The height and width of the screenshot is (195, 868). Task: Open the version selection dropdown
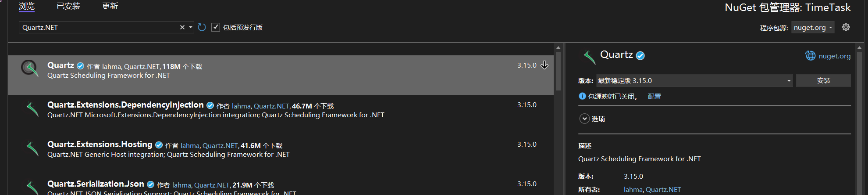tap(694, 80)
